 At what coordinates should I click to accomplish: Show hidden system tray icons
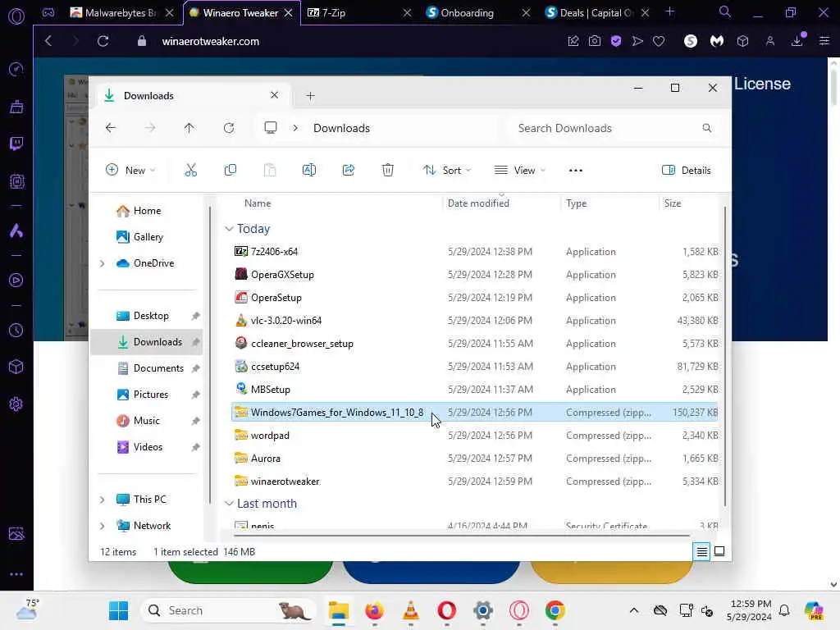634,610
